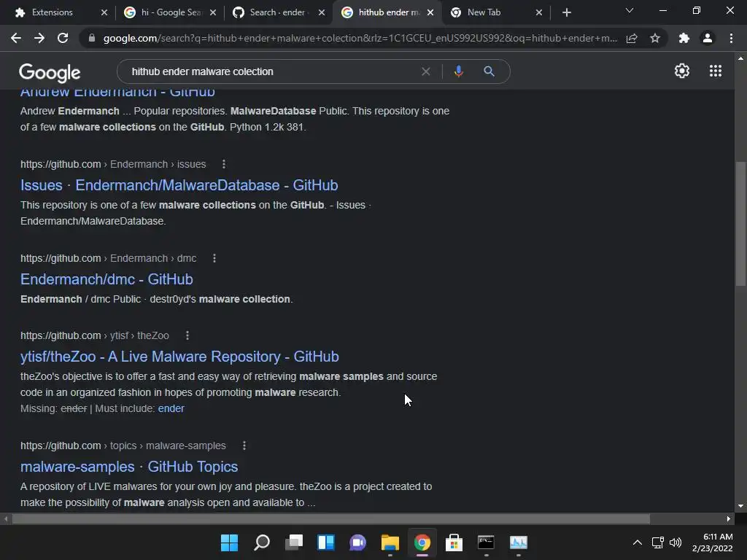Click scrollbar down arrow
This screenshot has height=560, width=747.
(x=740, y=506)
